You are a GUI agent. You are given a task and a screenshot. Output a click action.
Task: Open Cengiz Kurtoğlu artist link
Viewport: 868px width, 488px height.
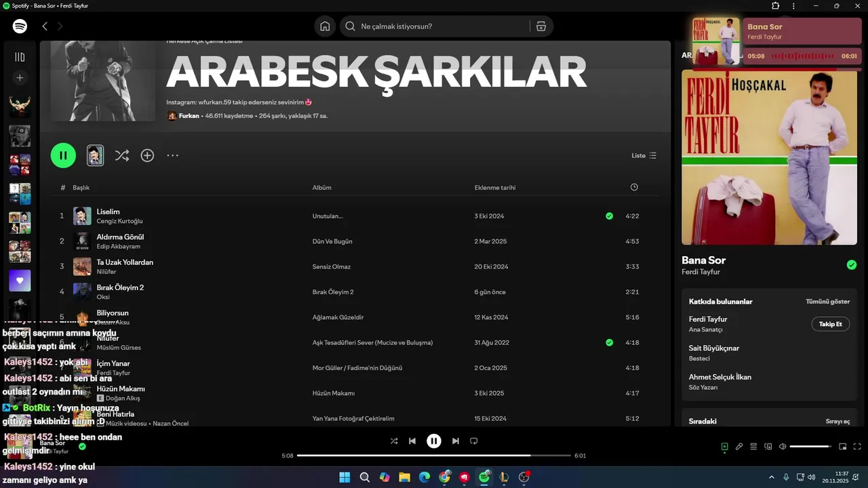119,222
